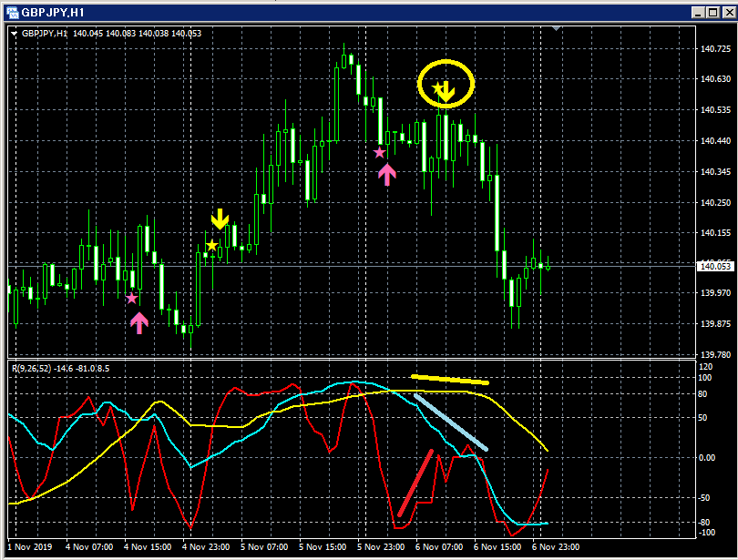
Task: Click the 139.875 price scale label
Action: coord(715,324)
